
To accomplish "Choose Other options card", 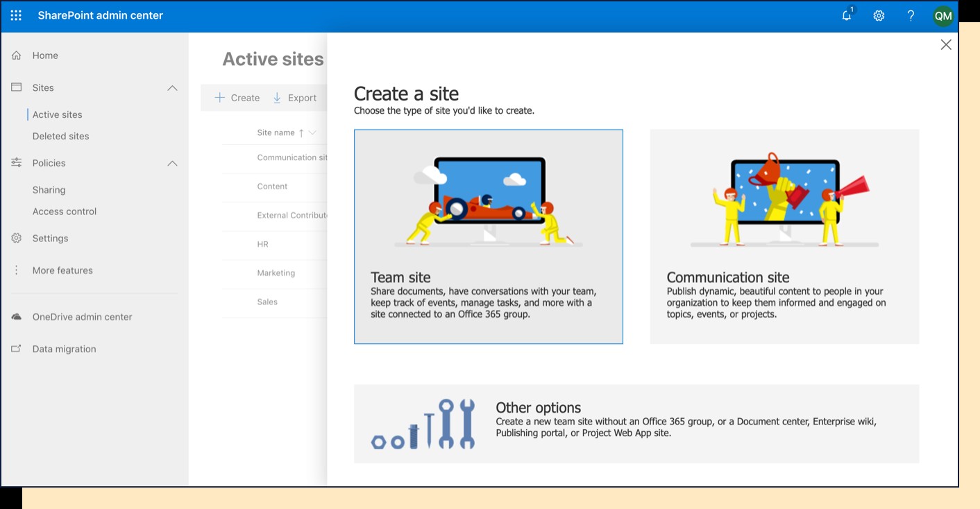I will tap(636, 424).
